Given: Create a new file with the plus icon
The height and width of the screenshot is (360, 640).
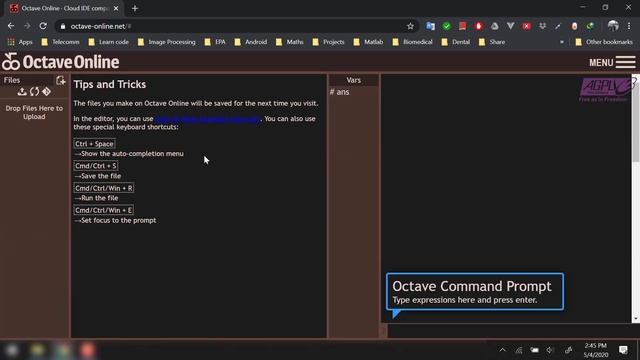Looking at the screenshot, I should [61, 80].
